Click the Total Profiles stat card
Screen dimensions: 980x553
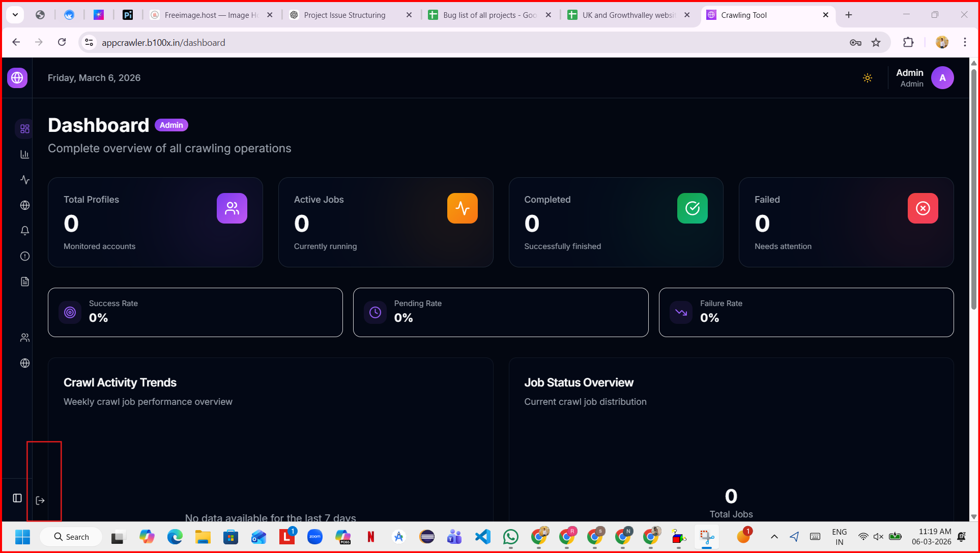(x=155, y=222)
